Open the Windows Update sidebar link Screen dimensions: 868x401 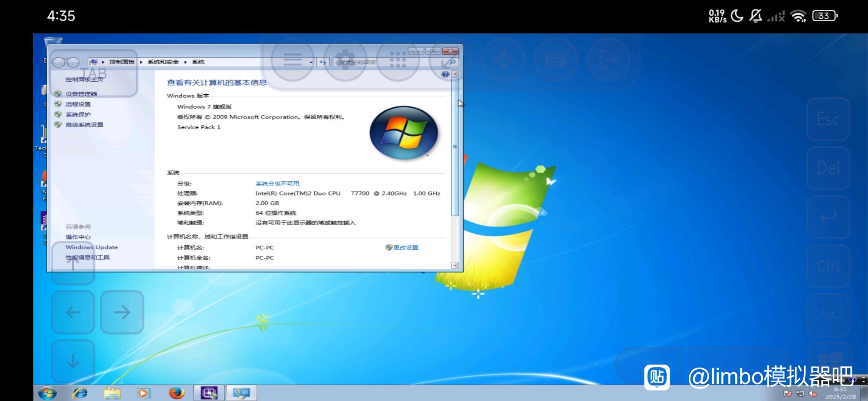click(92, 247)
